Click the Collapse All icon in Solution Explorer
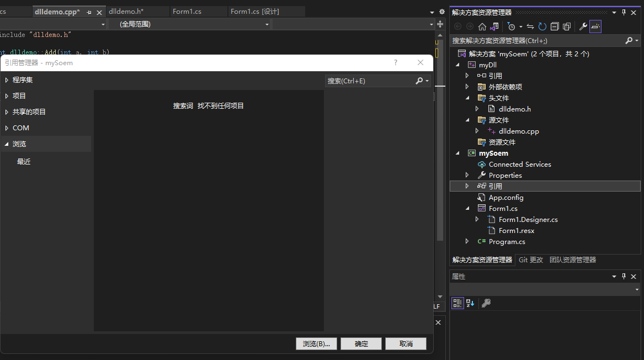Screen dimensions: 644x360 click(x=555, y=27)
